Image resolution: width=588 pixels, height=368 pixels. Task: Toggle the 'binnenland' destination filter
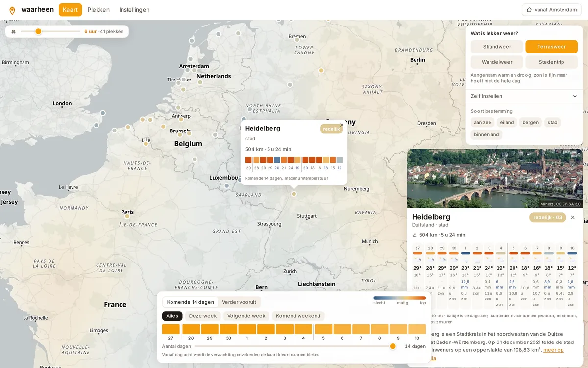487,134
